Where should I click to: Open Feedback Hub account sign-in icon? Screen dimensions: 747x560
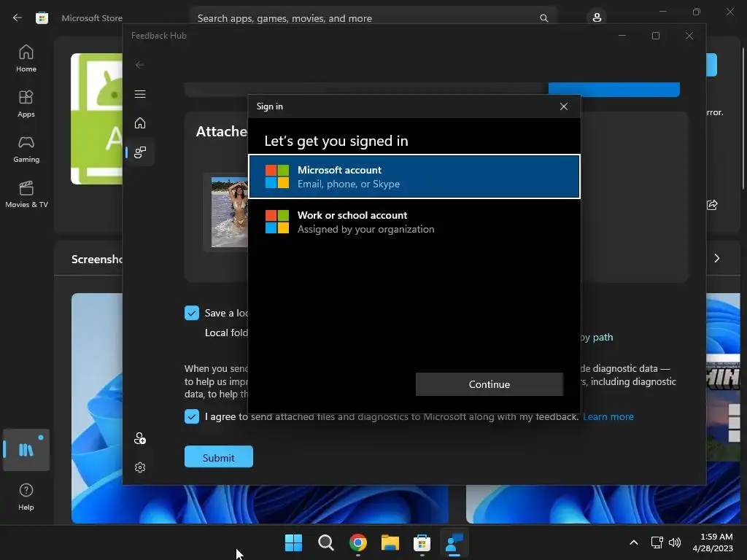(140, 438)
